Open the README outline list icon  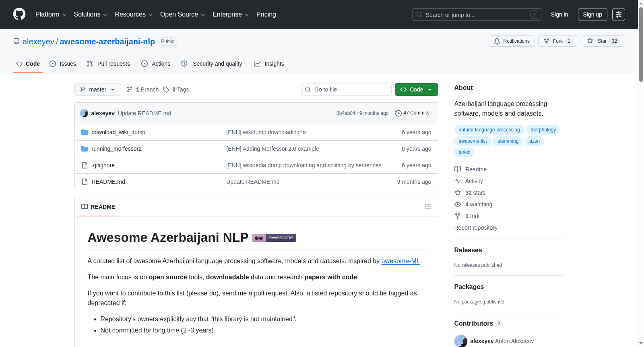coord(427,207)
